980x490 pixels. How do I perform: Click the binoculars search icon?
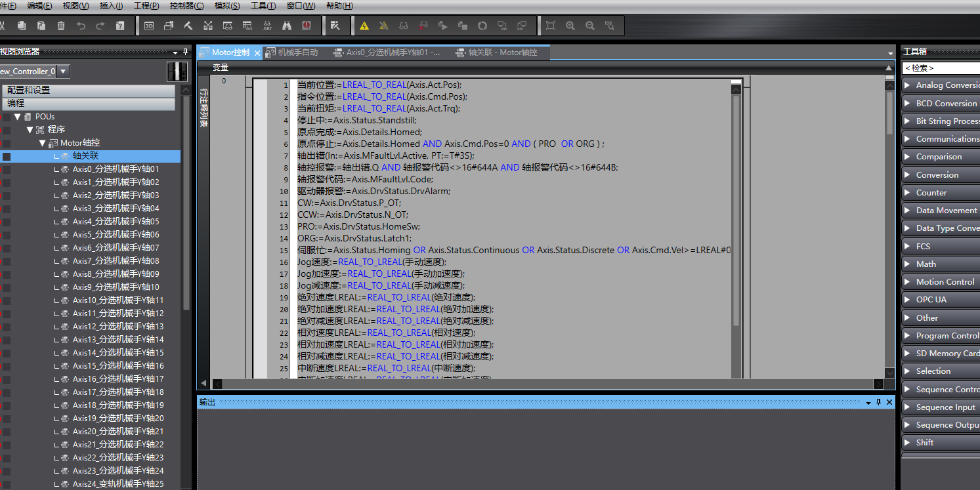click(x=287, y=26)
